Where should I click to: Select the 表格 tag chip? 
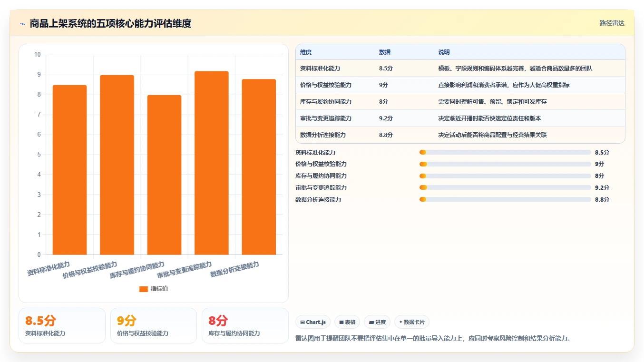347,322
